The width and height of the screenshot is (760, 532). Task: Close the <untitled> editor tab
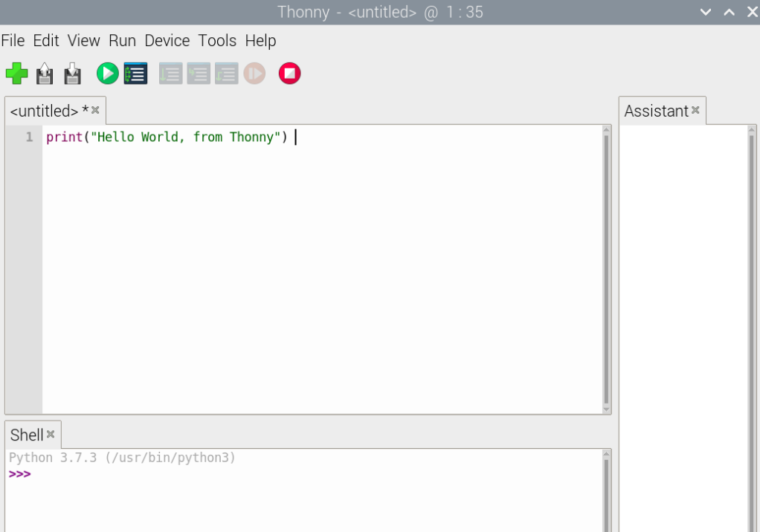[x=95, y=110]
